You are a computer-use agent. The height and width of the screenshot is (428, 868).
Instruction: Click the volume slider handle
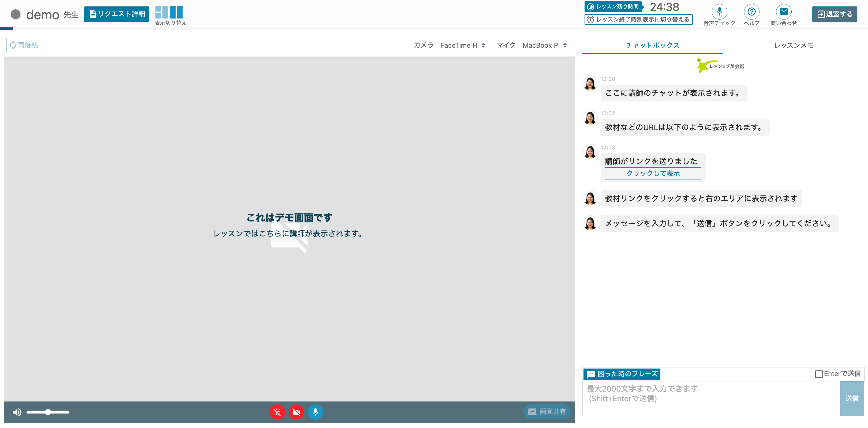click(x=48, y=412)
